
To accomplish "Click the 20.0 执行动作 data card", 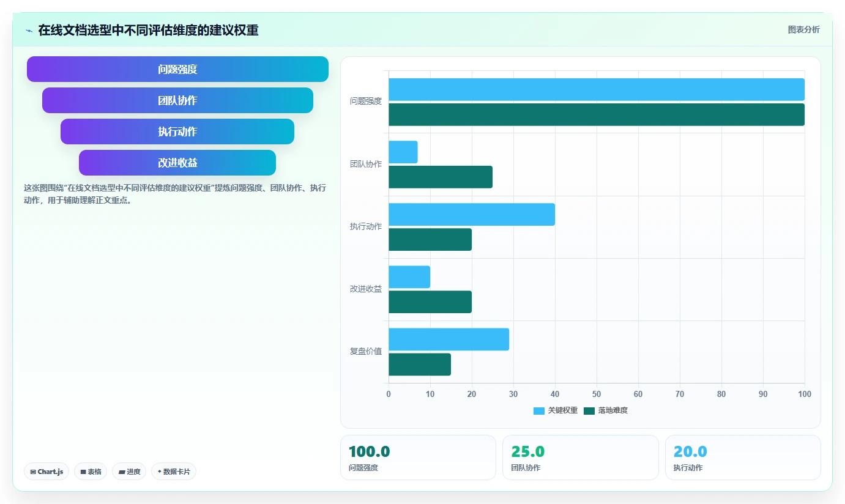I will point(743,458).
